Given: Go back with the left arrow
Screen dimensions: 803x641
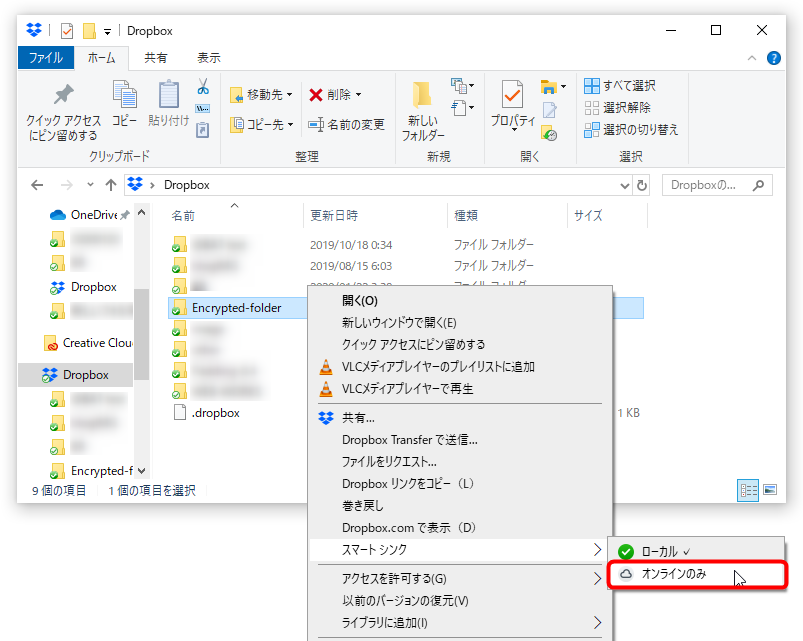Looking at the screenshot, I should pos(37,185).
